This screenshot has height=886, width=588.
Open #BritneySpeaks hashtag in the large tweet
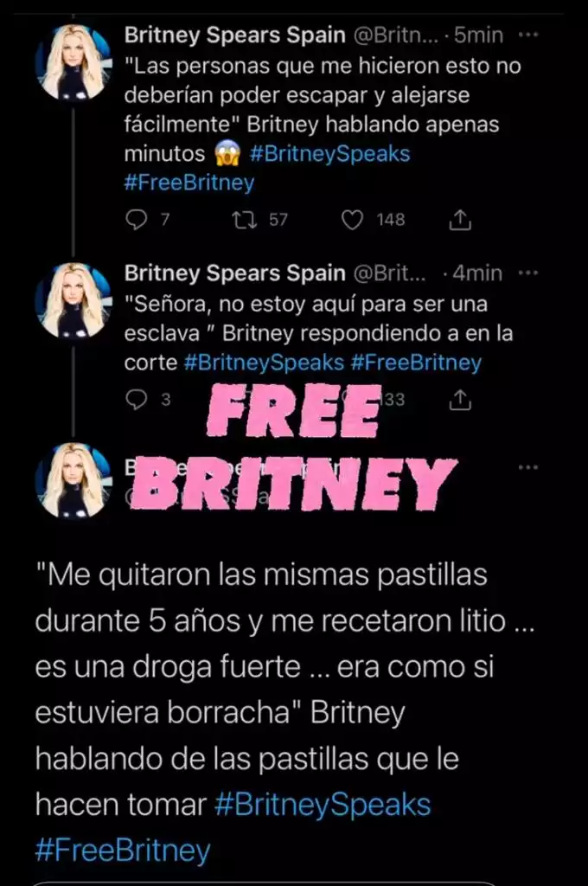pos(323,805)
